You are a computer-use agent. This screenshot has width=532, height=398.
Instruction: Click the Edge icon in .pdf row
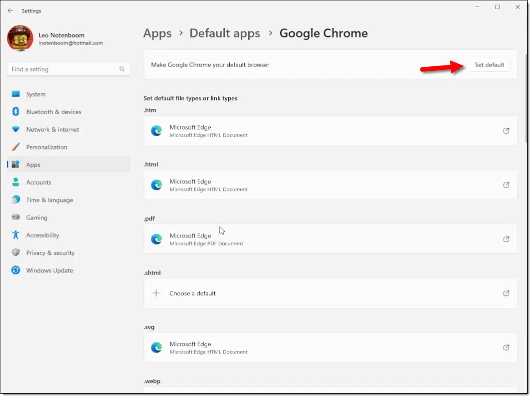click(156, 239)
